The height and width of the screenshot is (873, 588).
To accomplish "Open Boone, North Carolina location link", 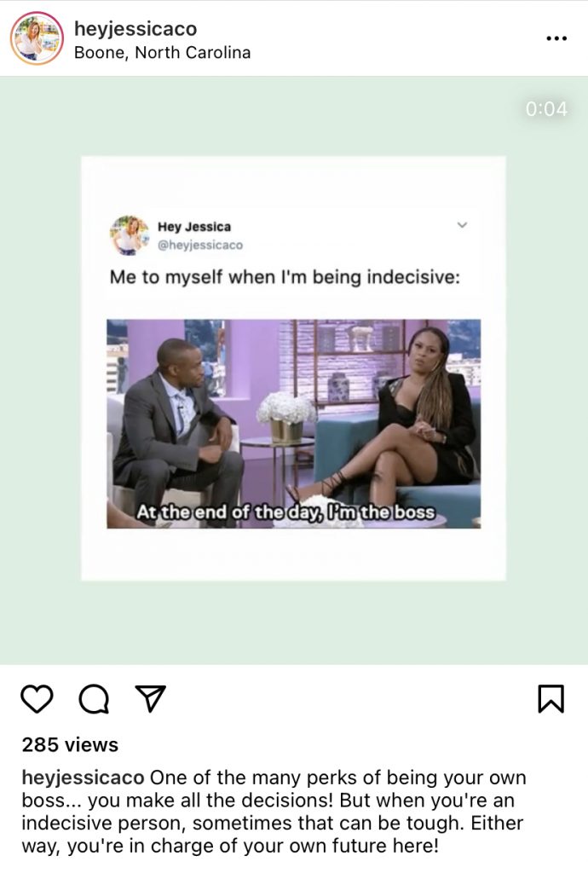I will (163, 52).
